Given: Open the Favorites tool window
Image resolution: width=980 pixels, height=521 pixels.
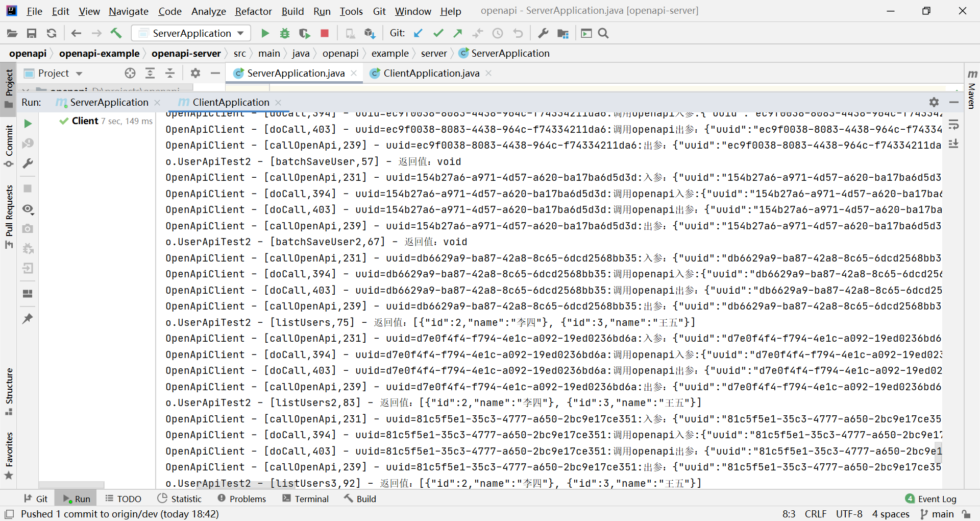Looking at the screenshot, I should [9, 456].
